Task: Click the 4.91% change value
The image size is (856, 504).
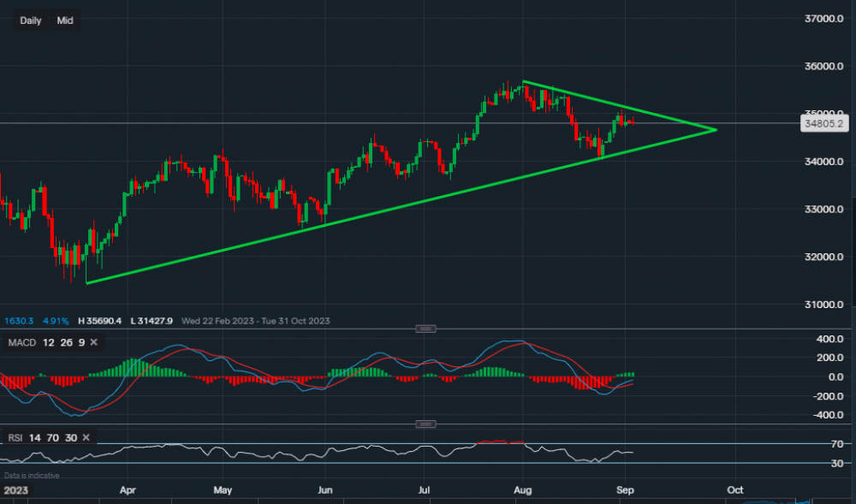Action: (x=52, y=321)
